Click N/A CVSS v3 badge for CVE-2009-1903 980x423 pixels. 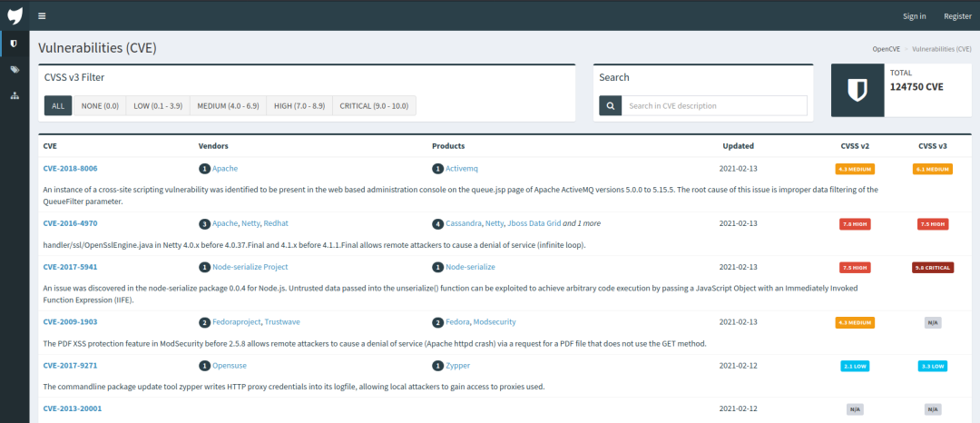coord(933,322)
